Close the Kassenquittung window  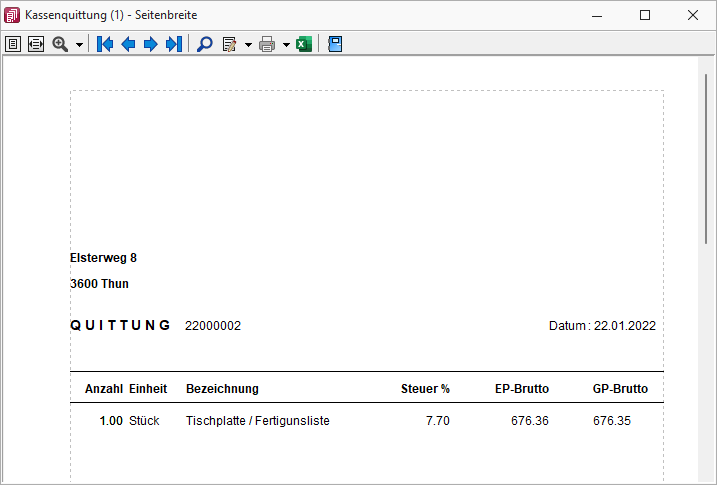(x=693, y=15)
